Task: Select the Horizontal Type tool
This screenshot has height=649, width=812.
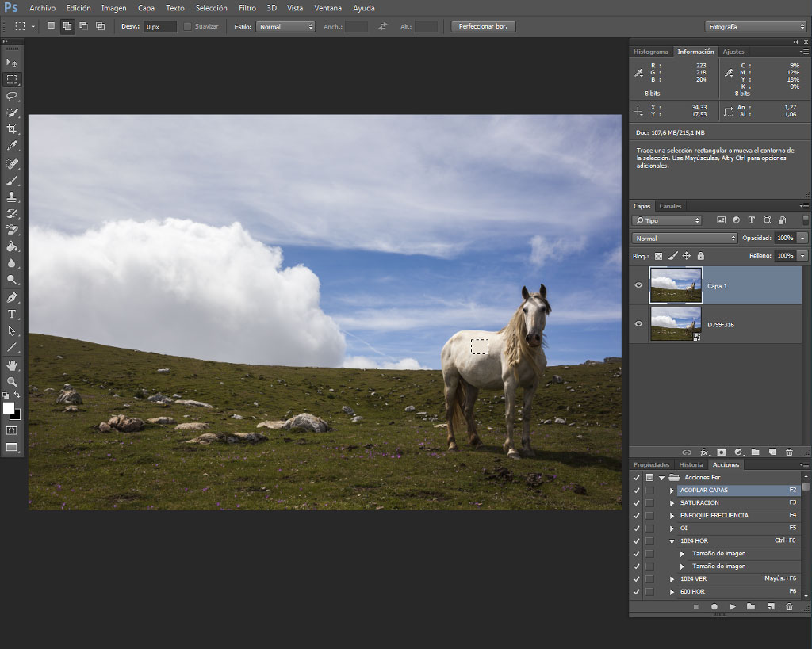Action: click(x=11, y=314)
